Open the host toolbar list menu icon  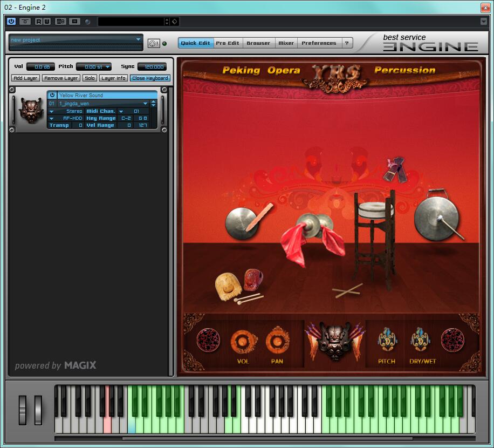click(74, 22)
